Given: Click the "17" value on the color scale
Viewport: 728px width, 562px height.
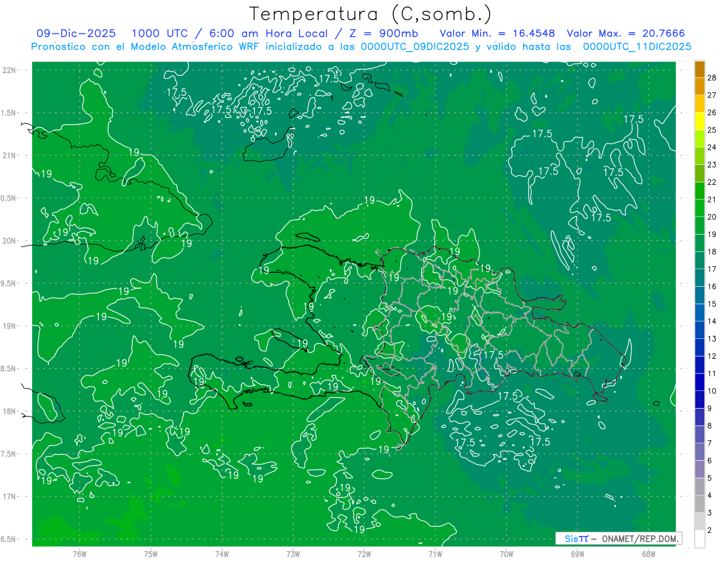Looking at the screenshot, I should (712, 269).
